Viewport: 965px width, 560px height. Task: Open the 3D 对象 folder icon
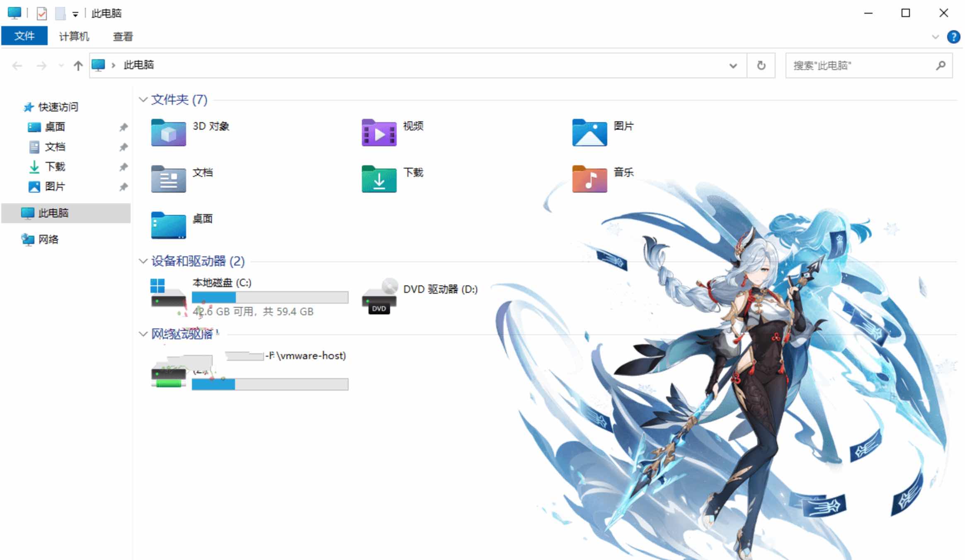coord(168,133)
